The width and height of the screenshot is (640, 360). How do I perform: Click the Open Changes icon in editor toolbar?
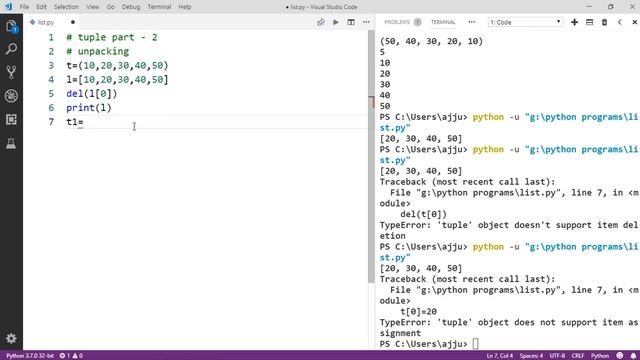(x=321, y=22)
